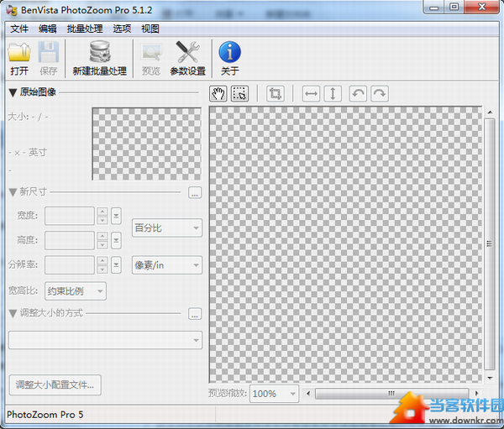
Task: Click the scroll up arrow of preview
Action: (490, 112)
